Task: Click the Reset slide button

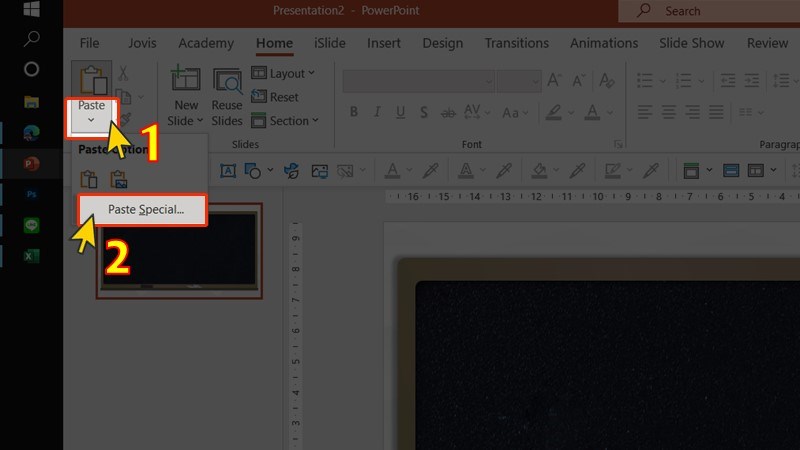Action: (x=275, y=97)
